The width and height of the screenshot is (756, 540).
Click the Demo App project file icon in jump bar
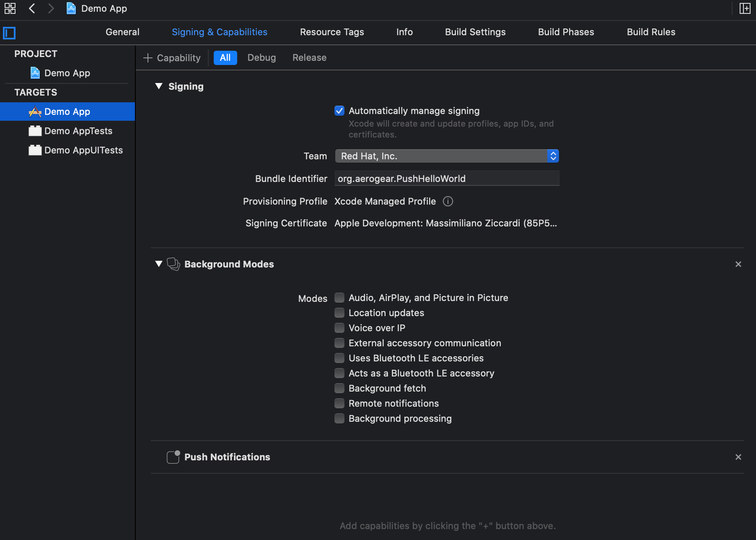(x=71, y=8)
